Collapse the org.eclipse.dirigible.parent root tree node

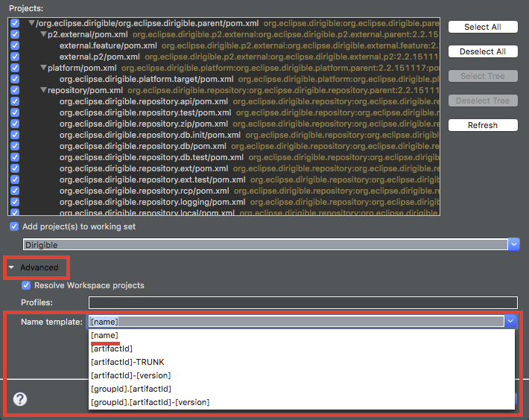pyautogui.click(x=31, y=23)
